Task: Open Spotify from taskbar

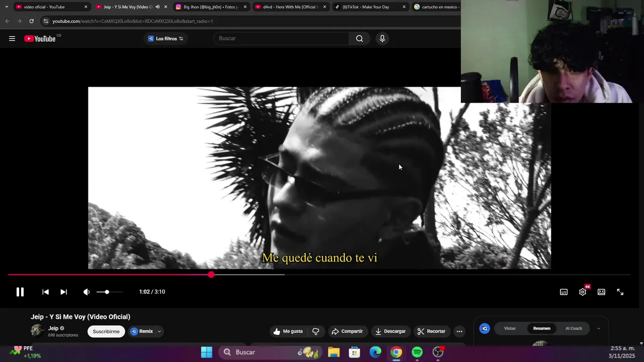Action: (417, 352)
